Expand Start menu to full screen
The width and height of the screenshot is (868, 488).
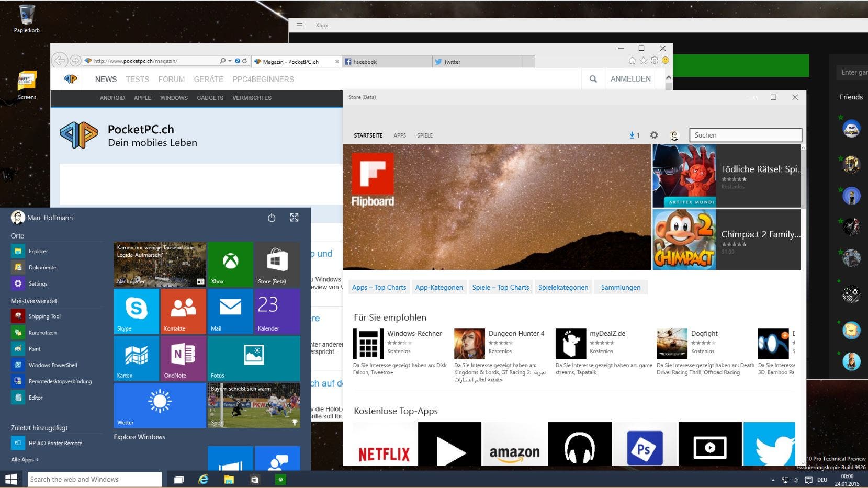[x=295, y=218]
